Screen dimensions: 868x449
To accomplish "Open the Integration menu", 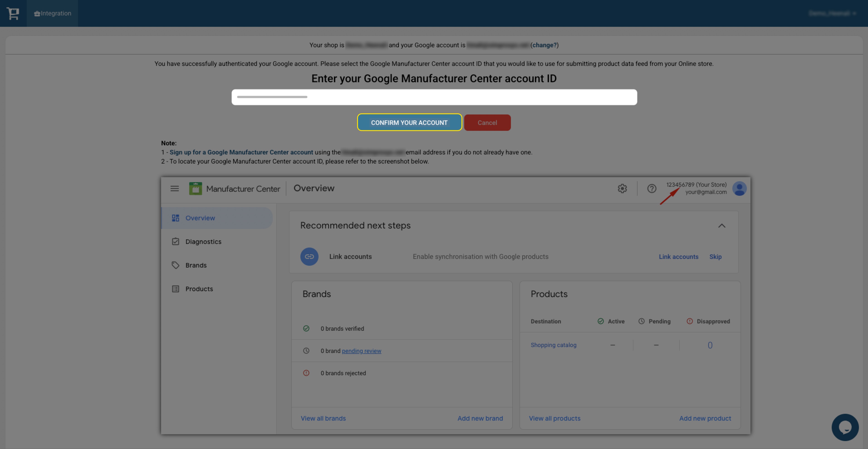I will point(53,13).
